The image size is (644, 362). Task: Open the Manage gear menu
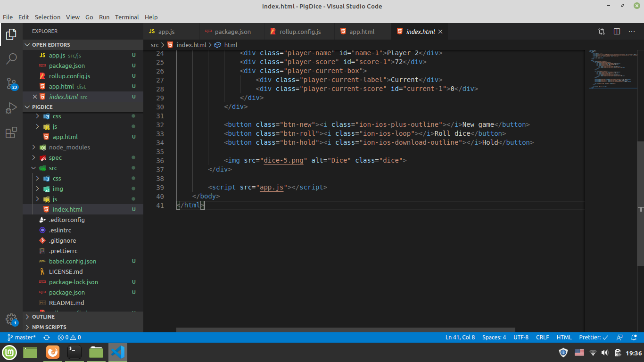[11, 319]
